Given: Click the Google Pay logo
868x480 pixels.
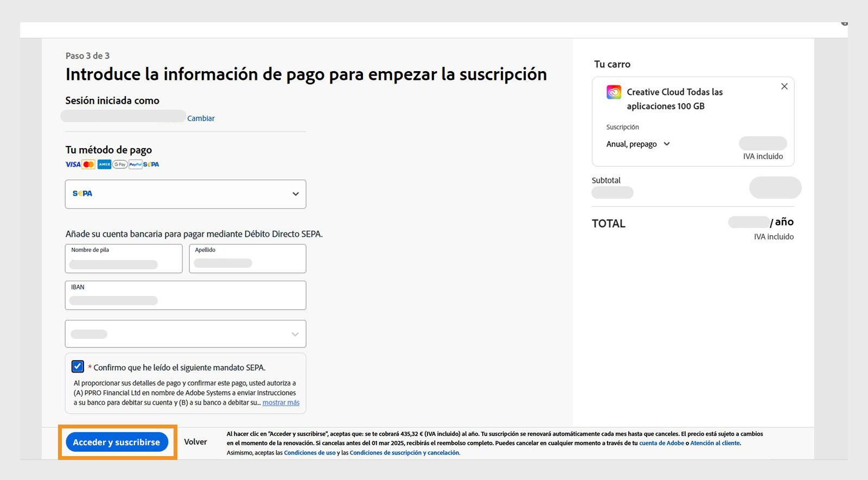Looking at the screenshot, I should [x=120, y=165].
